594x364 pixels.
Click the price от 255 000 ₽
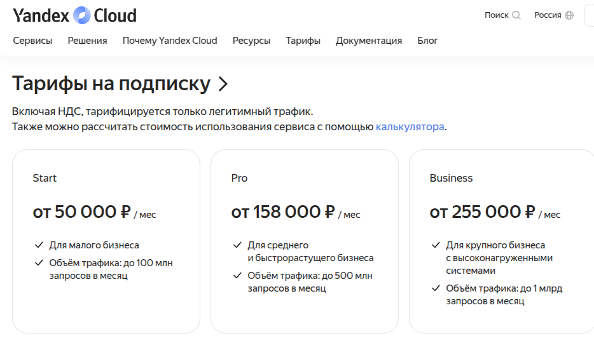click(x=482, y=212)
